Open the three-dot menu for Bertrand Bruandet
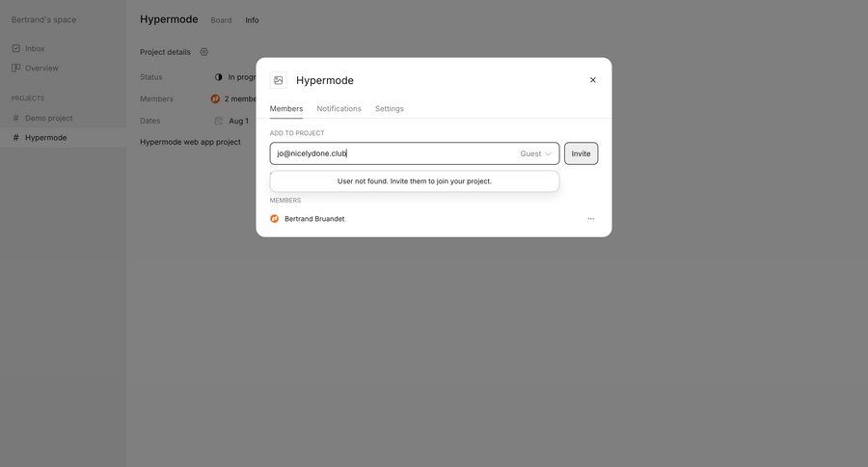Viewport: 868px width, 467px height. point(590,219)
